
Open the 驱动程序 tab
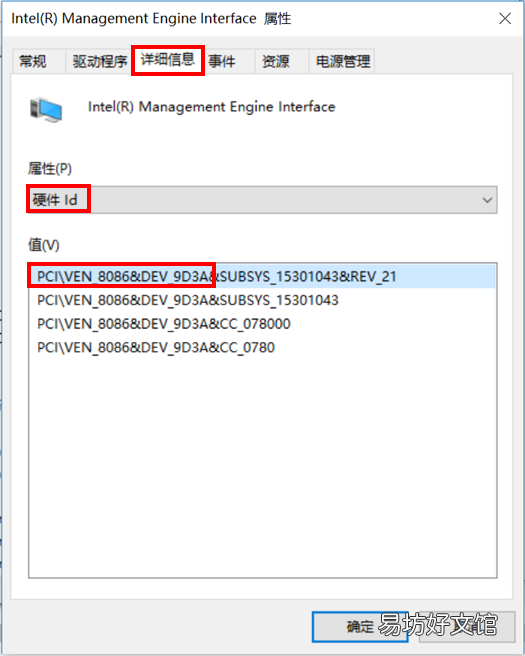100,62
